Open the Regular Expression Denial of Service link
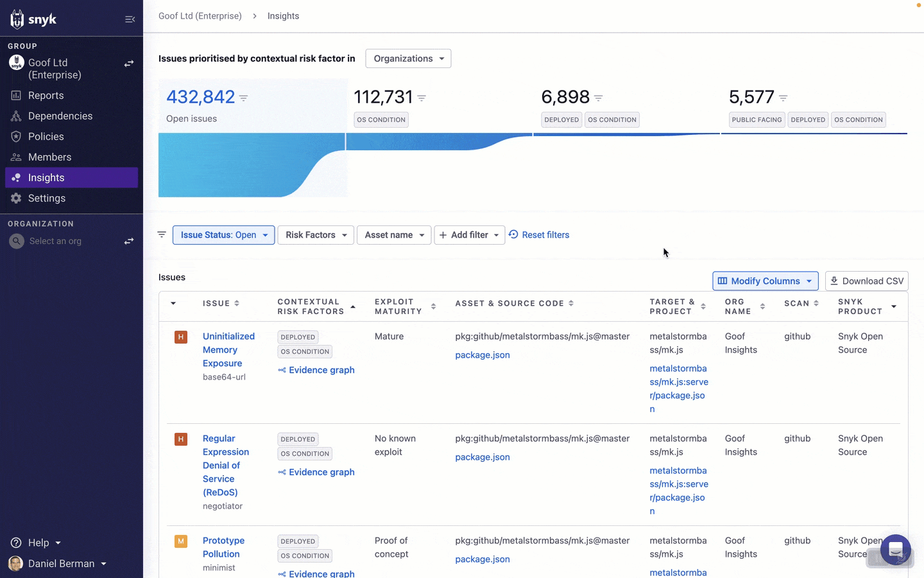The width and height of the screenshot is (924, 578). point(226,466)
